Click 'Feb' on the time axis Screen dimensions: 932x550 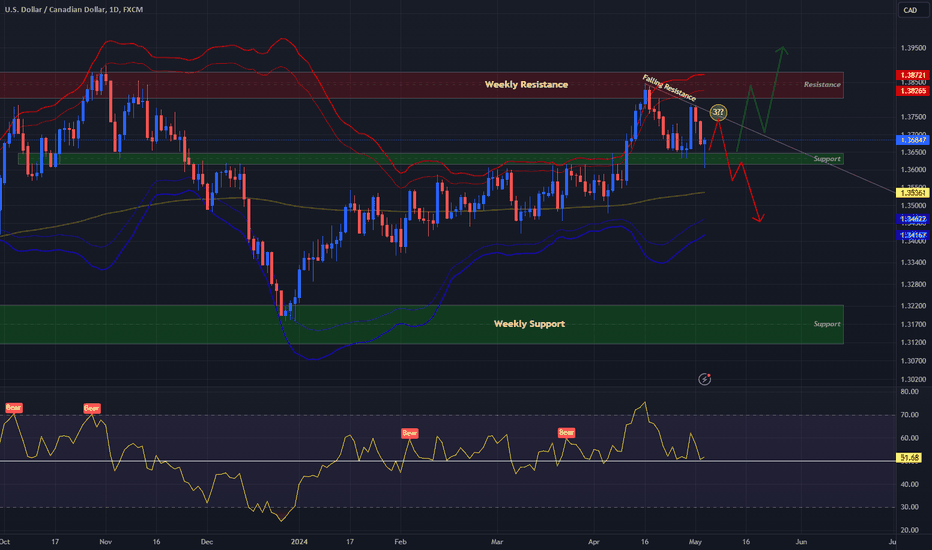point(401,542)
